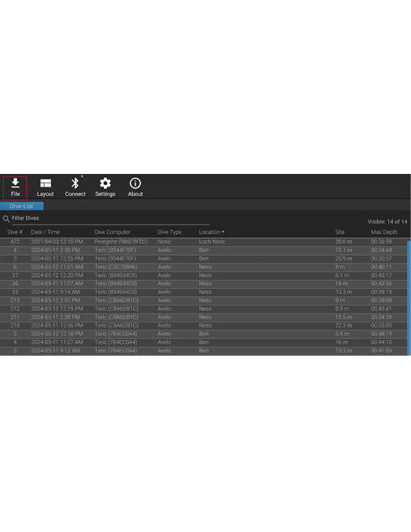Select the date '2024-05-12 2:01 PM'
The image size is (411, 532).
click(x=56, y=301)
